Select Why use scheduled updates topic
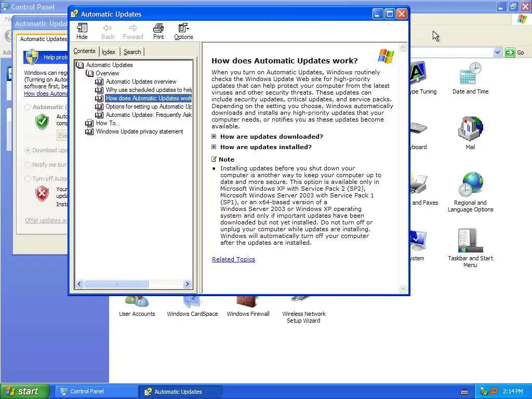Image resolution: width=532 pixels, height=399 pixels. click(x=148, y=90)
